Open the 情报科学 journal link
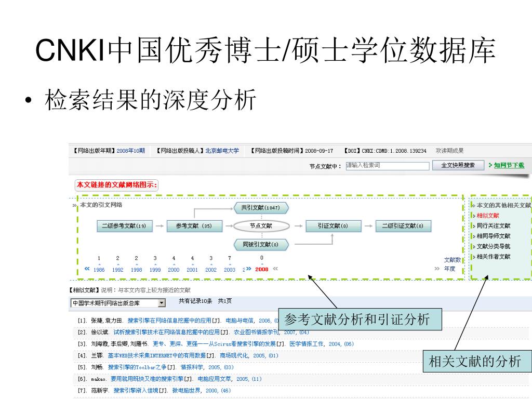The width and height of the screenshot is (532, 399). 192,367
